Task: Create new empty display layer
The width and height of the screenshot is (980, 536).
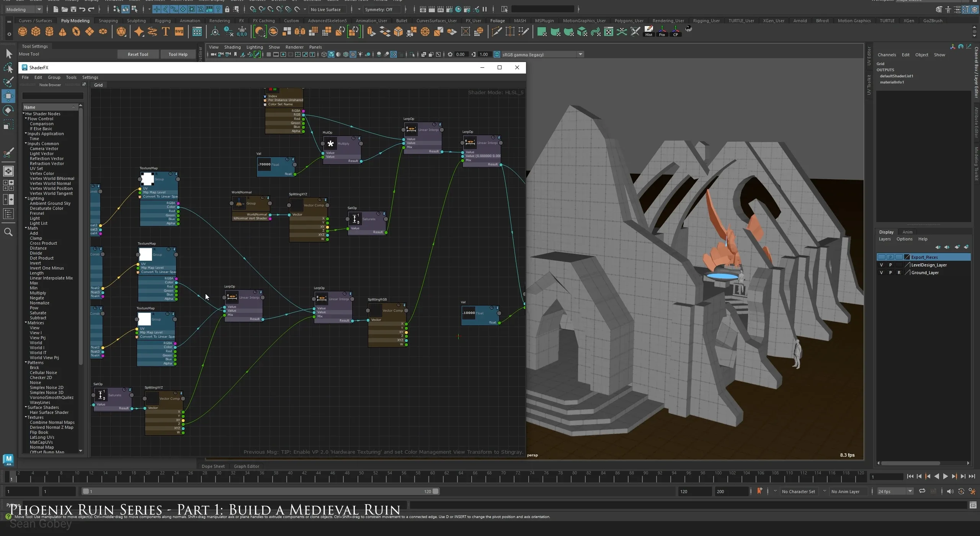Action: tap(957, 247)
